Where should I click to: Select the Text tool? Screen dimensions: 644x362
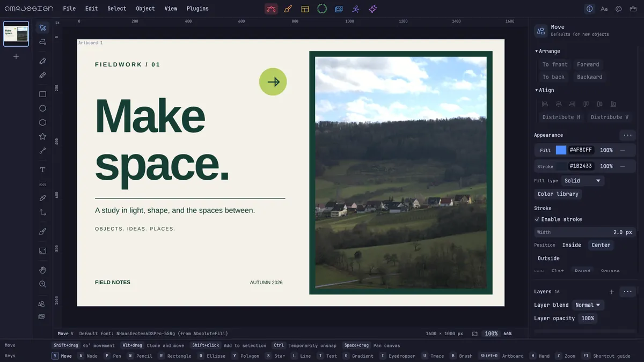(42, 169)
